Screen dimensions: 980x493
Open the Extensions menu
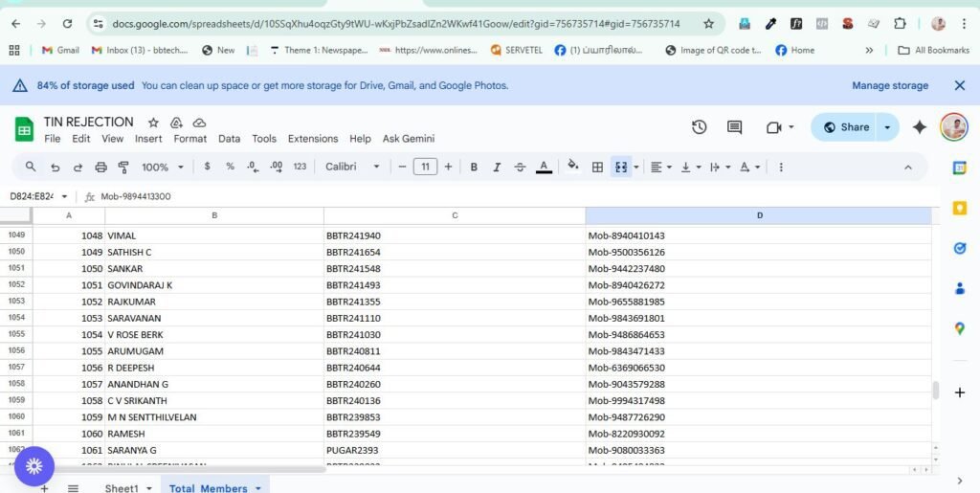coord(313,139)
